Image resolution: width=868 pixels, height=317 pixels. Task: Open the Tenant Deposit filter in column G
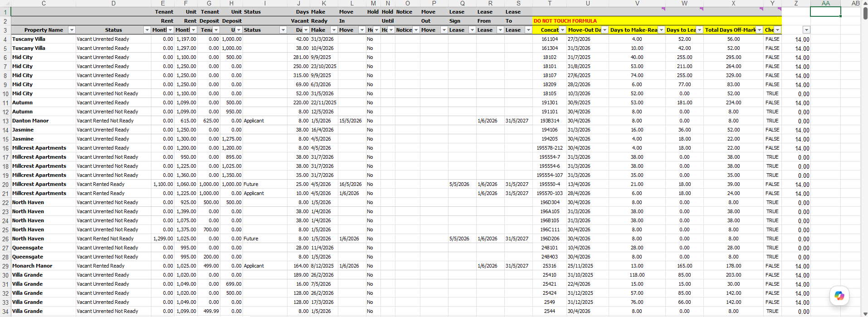pos(216,30)
